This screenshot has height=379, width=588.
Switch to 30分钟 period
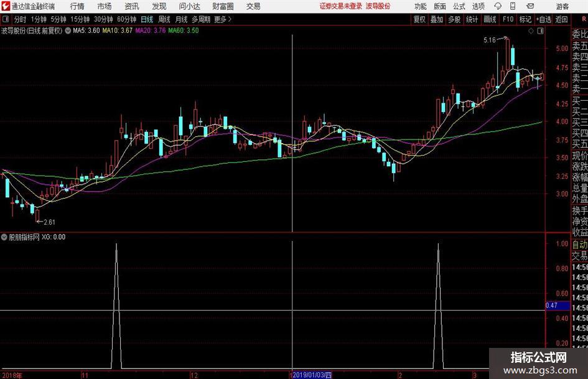(103, 19)
